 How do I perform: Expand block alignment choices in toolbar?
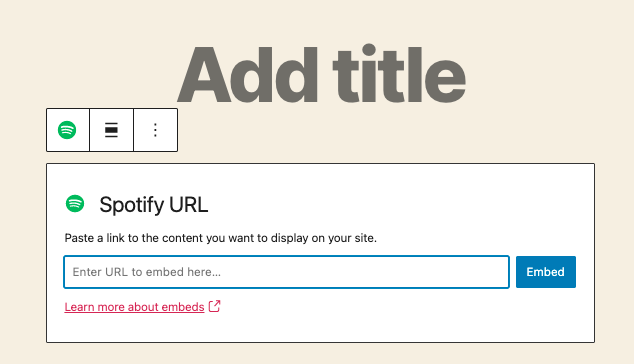pos(111,130)
